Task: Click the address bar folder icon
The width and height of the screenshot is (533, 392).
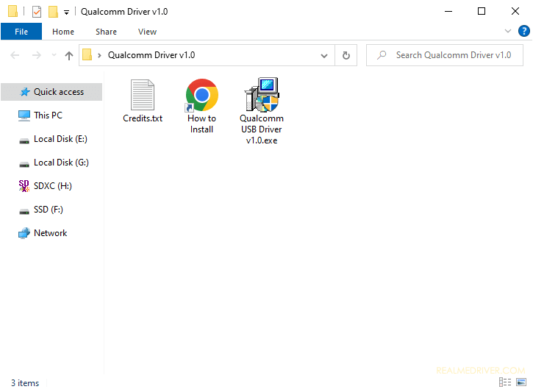Action: pyautogui.click(x=87, y=54)
